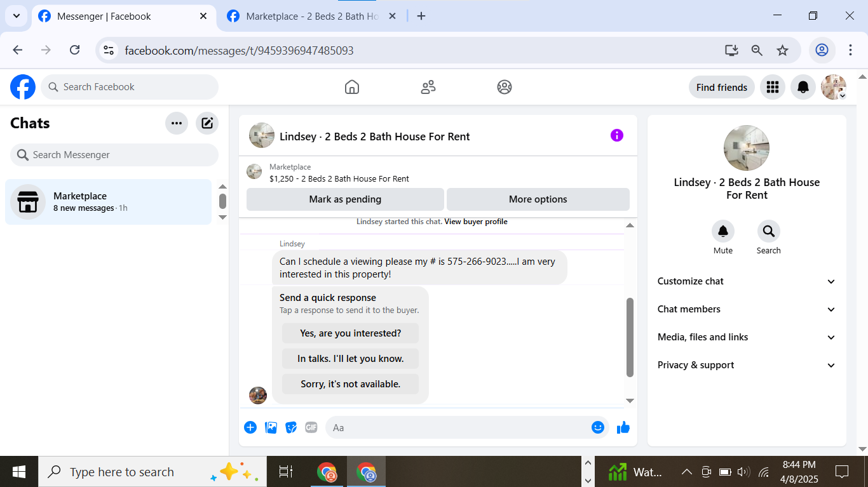Click the Windows taskbar search box
This screenshot has height=487, width=868.
point(153,472)
